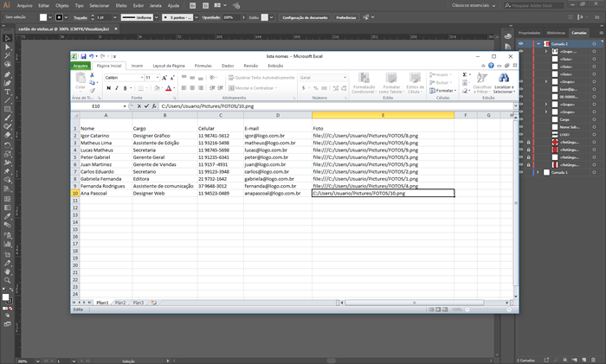Hide the Camada 2 layer
Viewport: 606px width, 364px height.
tap(521, 43)
